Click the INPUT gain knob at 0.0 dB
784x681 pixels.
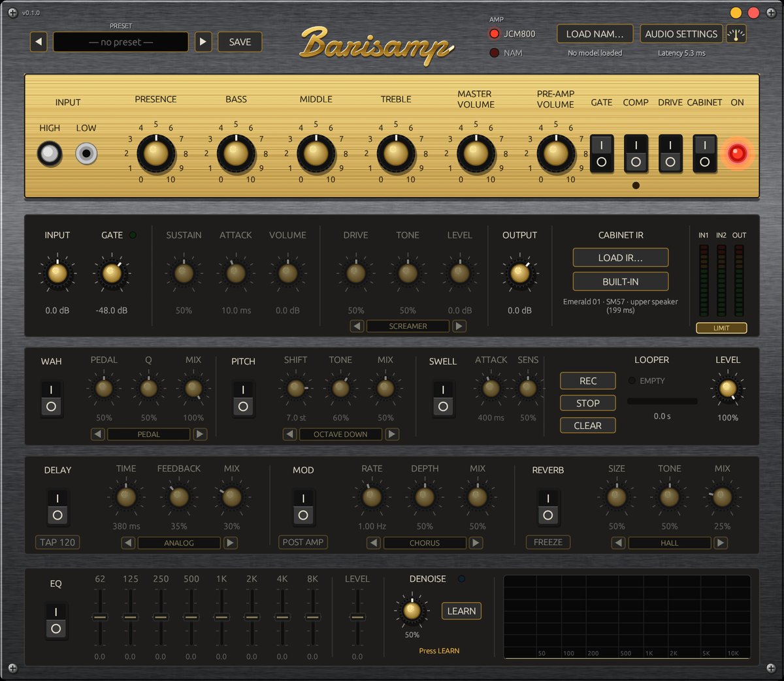click(x=57, y=274)
